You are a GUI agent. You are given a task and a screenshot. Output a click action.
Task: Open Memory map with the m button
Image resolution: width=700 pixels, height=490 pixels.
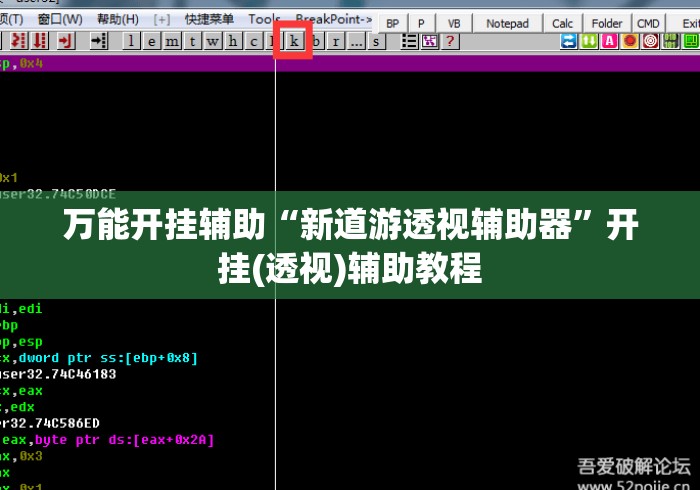[172, 42]
